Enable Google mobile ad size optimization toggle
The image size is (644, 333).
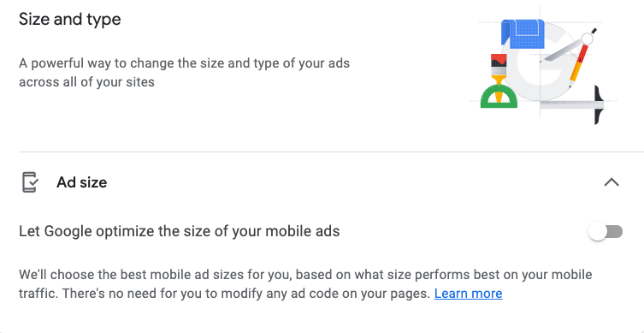click(606, 231)
